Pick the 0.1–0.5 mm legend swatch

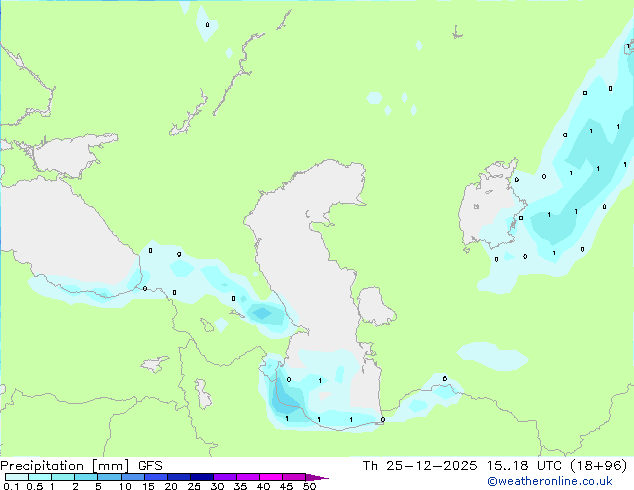pos(17,477)
